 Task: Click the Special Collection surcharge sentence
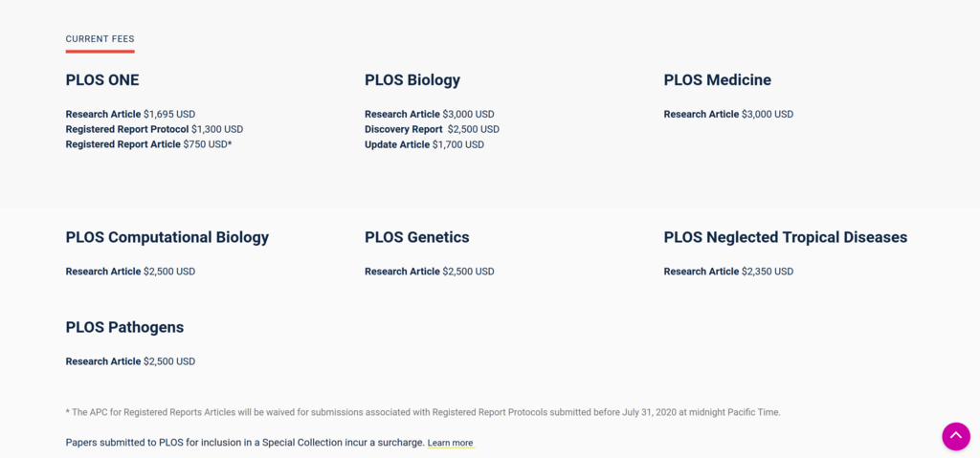pos(244,443)
